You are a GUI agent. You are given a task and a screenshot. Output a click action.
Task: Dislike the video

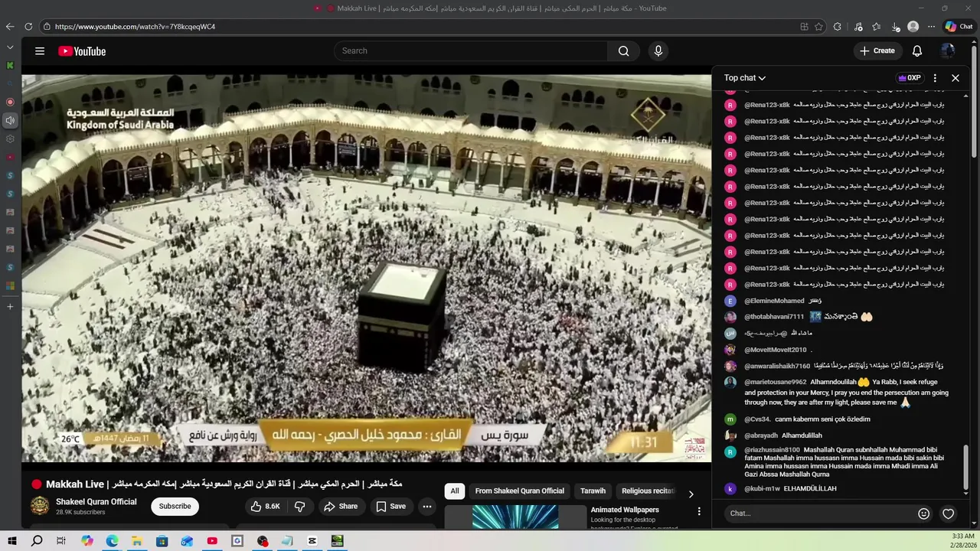(299, 507)
